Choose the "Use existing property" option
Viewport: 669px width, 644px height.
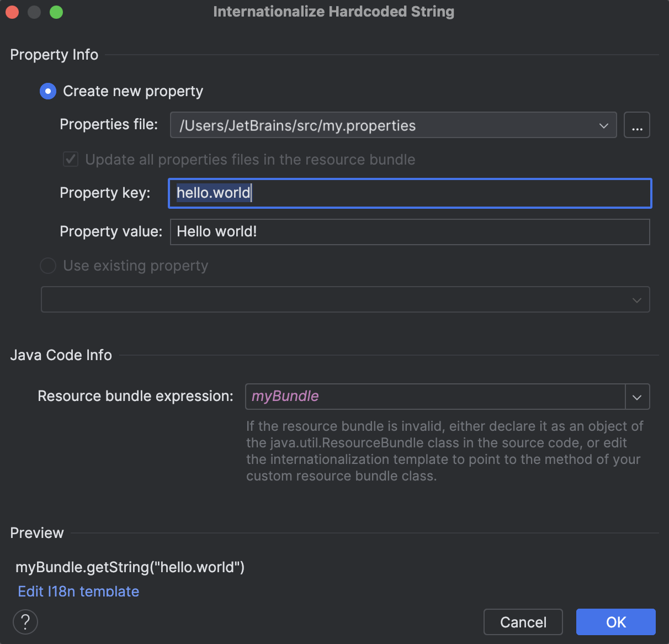click(x=47, y=266)
